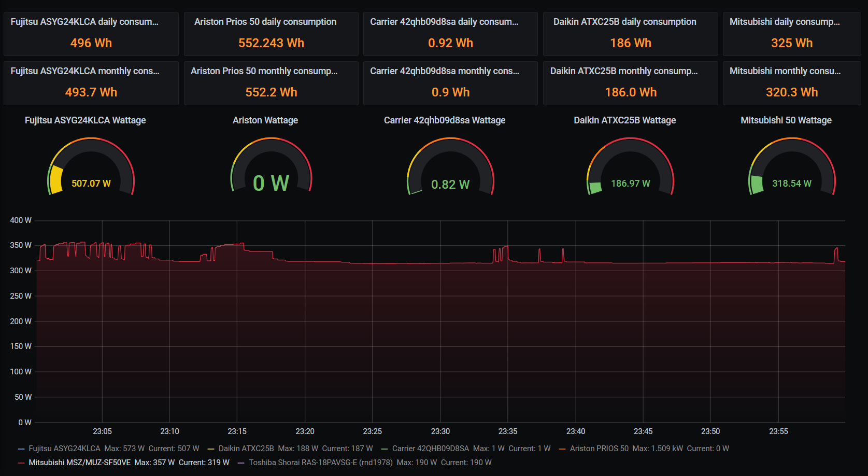Click the 0.82 W Carrier gauge
This screenshot has height=476, width=868.
pyautogui.click(x=450, y=185)
